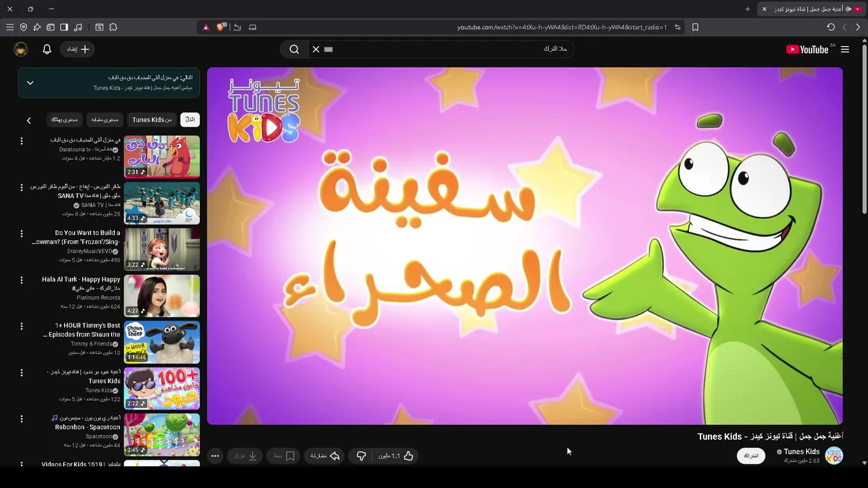
Task: Open the Shaun the Sheep video thumbnail
Action: pos(162,342)
